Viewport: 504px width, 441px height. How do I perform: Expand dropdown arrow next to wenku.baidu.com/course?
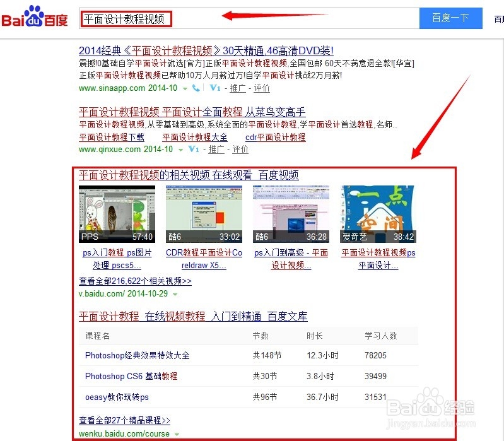pyautogui.click(x=177, y=434)
